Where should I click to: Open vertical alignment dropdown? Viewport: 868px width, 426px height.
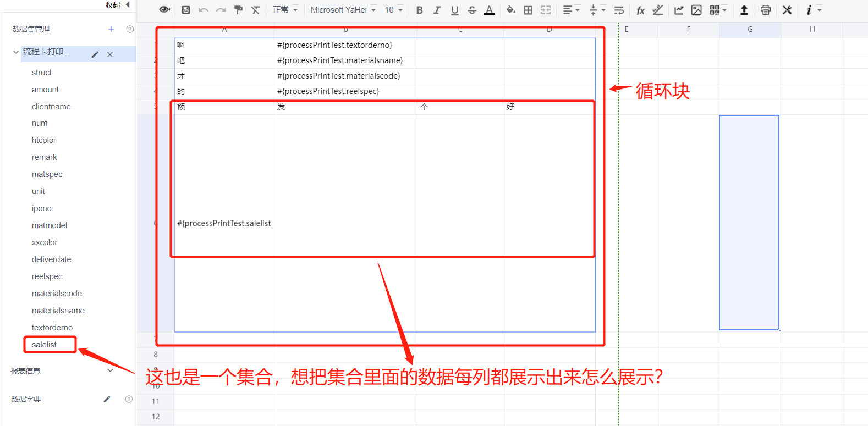click(x=597, y=10)
